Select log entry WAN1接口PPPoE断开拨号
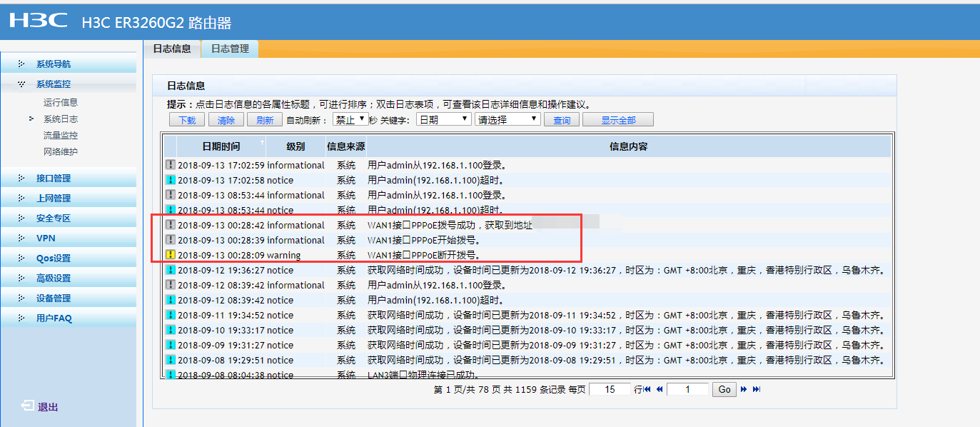The height and width of the screenshot is (427, 980). (527, 255)
